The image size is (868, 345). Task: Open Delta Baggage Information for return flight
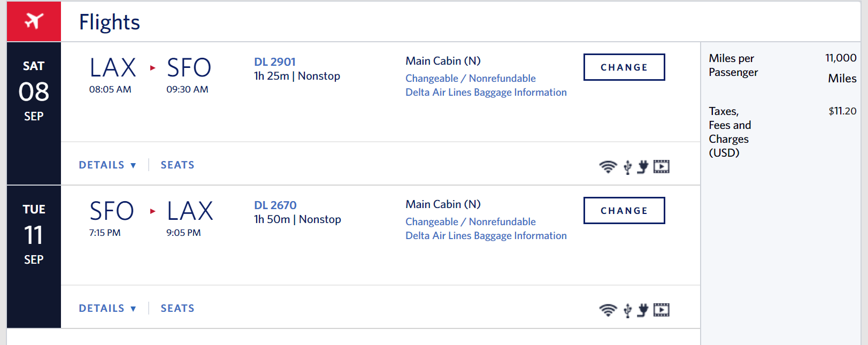(x=486, y=236)
